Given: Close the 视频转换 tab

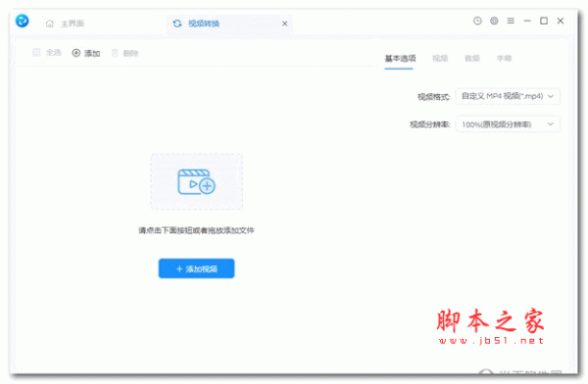Looking at the screenshot, I should [285, 24].
